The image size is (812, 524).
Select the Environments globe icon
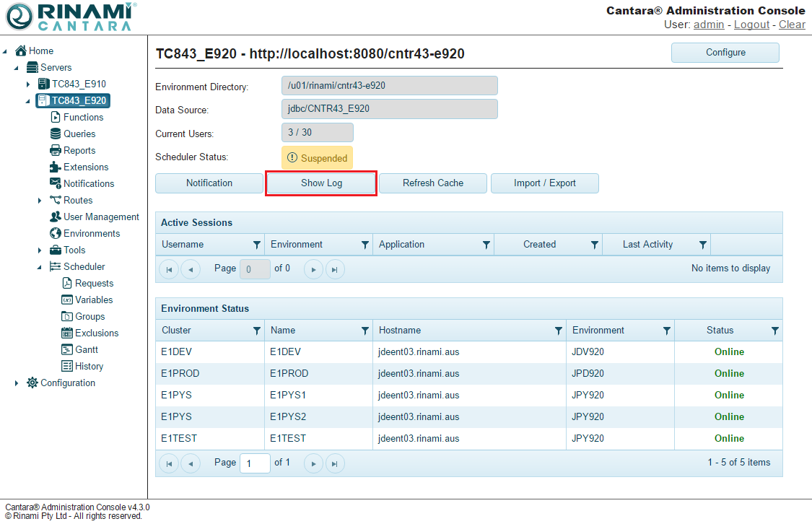point(56,233)
